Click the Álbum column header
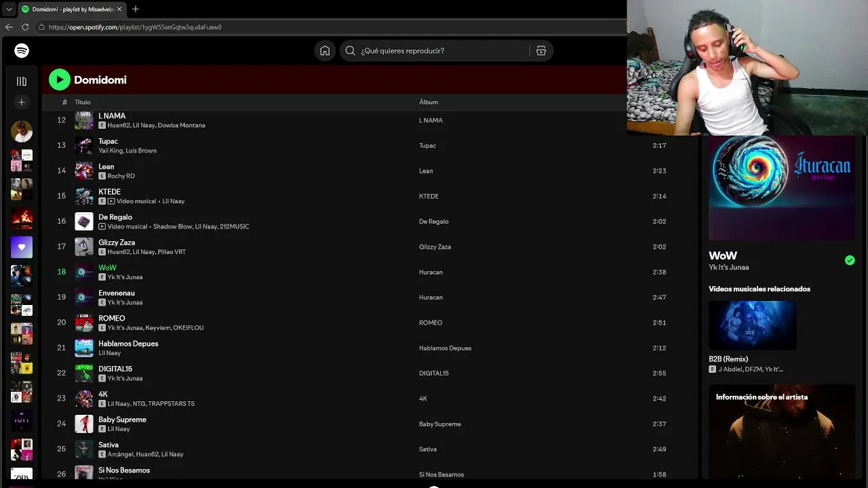The width and height of the screenshot is (868, 488). pos(429,102)
